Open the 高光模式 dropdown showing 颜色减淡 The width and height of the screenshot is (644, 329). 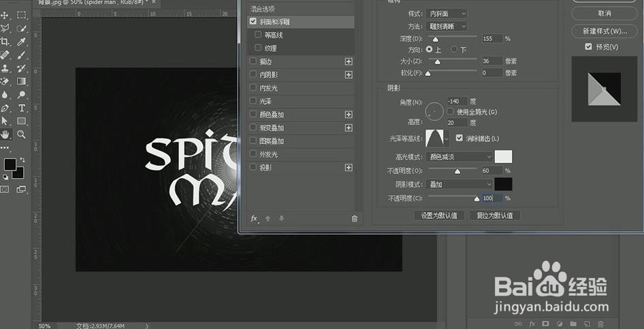click(x=459, y=156)
